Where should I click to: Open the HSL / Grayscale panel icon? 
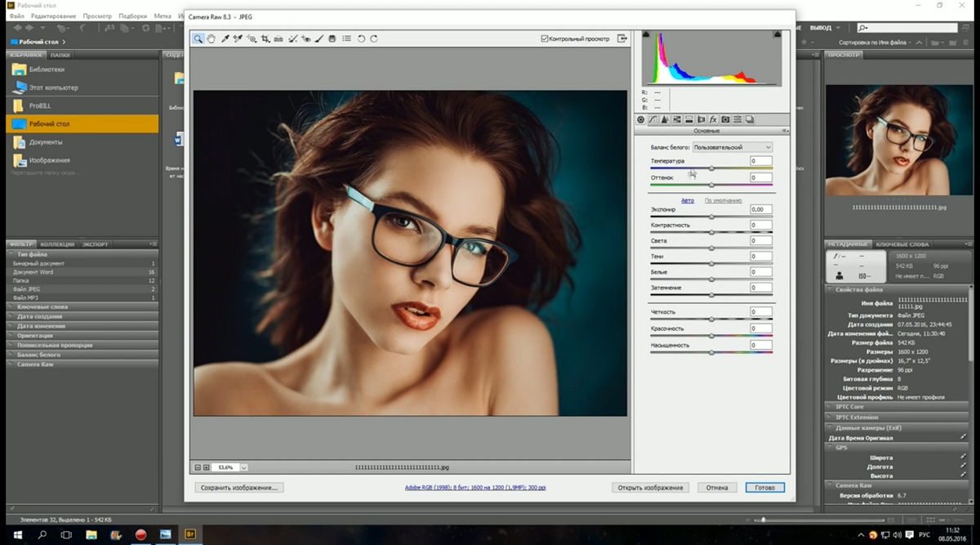point(677,119)
